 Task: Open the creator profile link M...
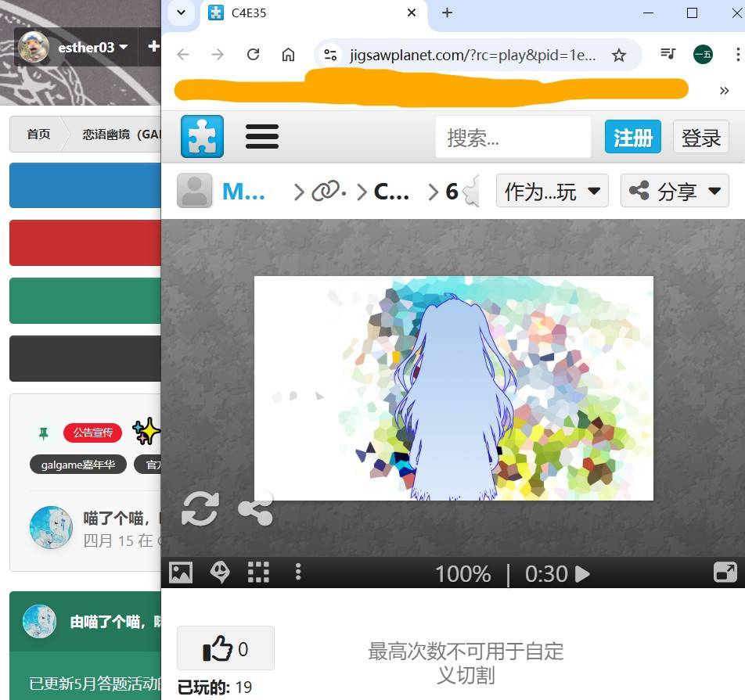243,192
